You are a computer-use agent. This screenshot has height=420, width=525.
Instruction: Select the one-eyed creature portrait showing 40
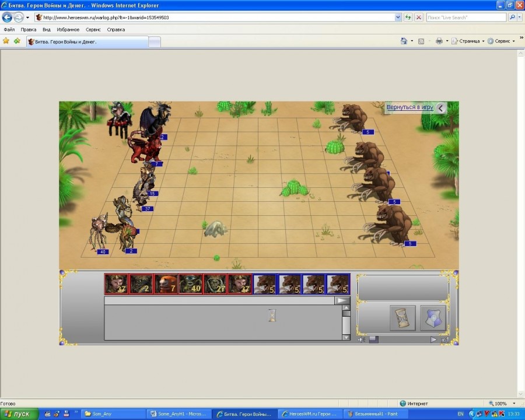(x=190, y=284)
